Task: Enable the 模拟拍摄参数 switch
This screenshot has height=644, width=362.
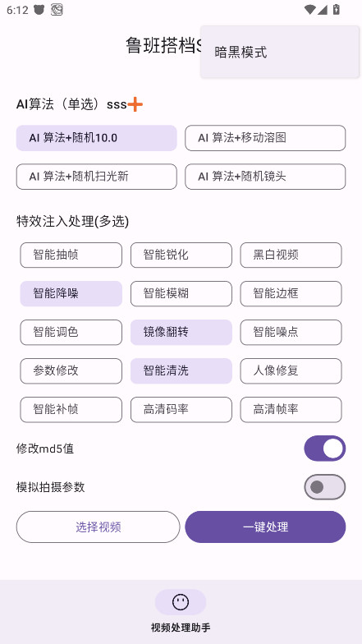Action: [325, 487]
